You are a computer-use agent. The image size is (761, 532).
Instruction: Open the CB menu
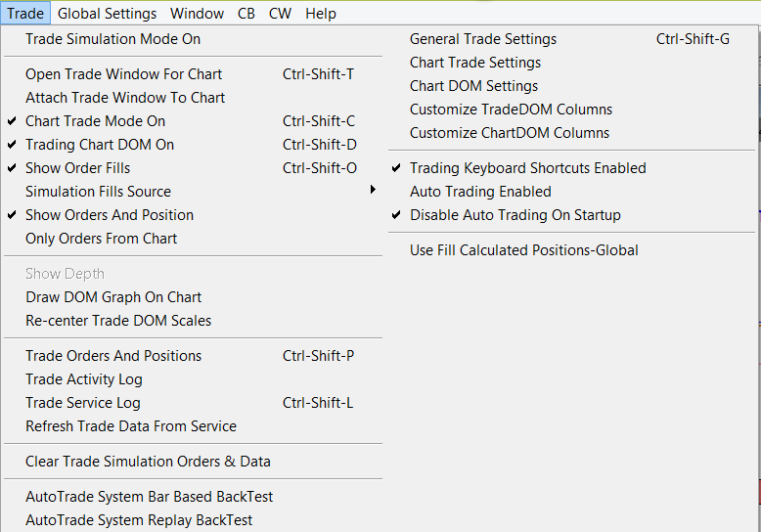[246, 14]
